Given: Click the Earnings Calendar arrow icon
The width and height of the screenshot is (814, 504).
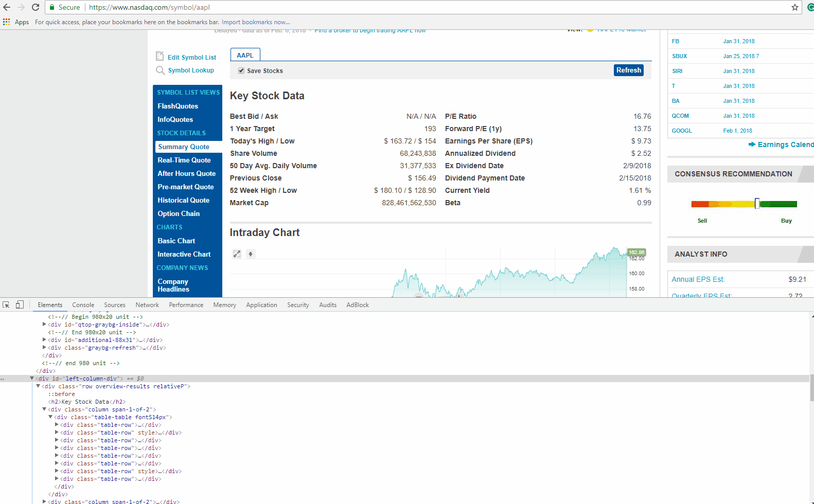Looking at the screenshot, I should [752, 145].
